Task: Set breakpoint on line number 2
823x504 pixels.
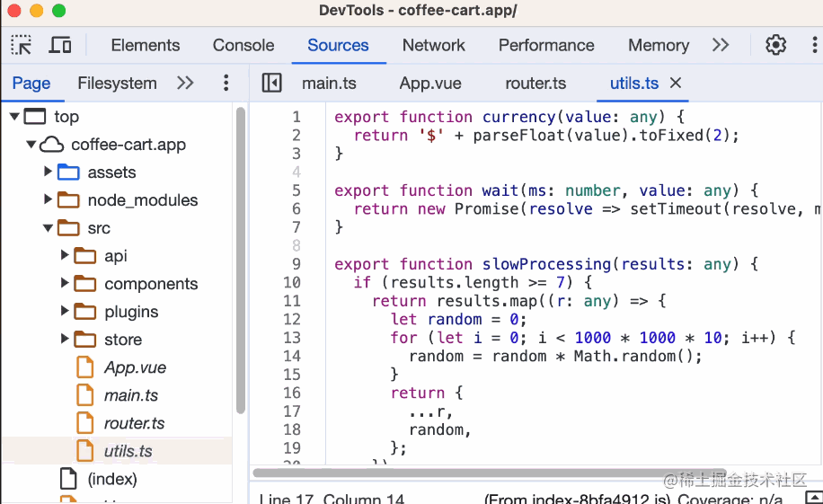Action: [x=296, y=135]
